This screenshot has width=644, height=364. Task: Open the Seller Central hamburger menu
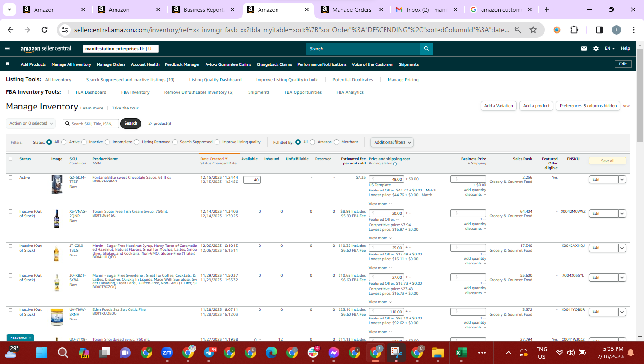[7, 48]
